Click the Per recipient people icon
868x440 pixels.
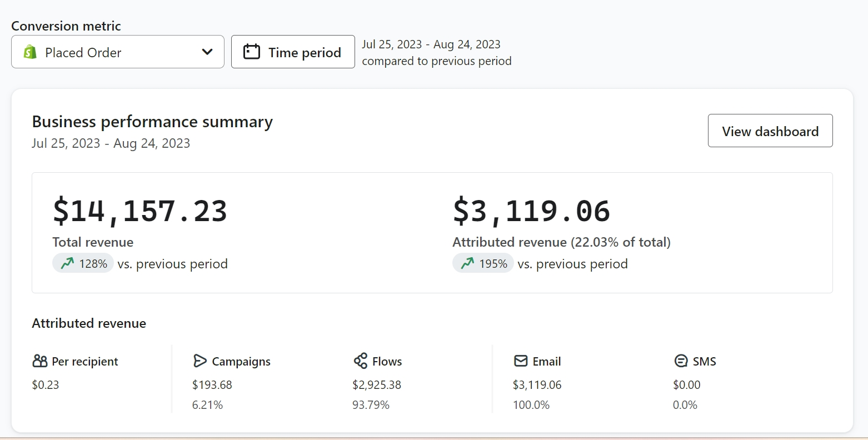click(x=40, y=361)
